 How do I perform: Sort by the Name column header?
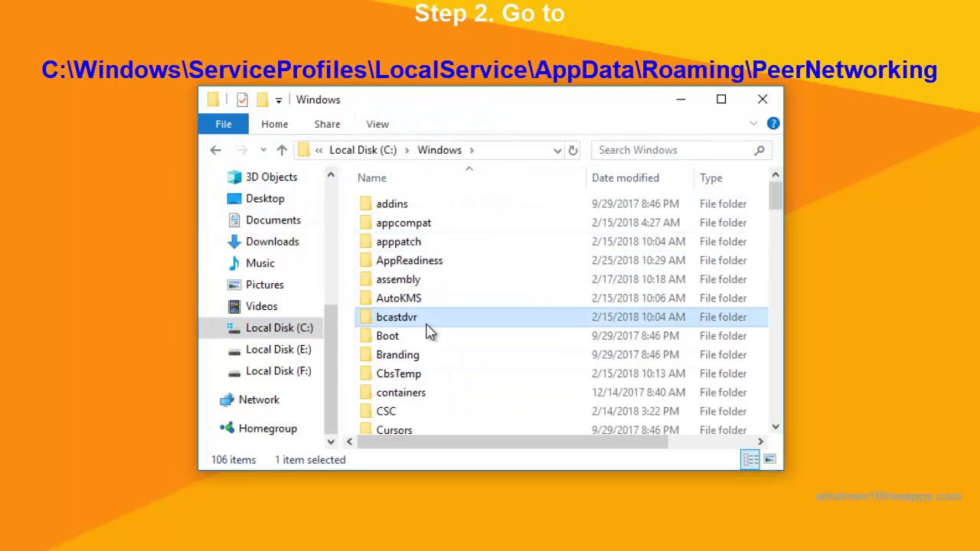[x=372, y=178]
